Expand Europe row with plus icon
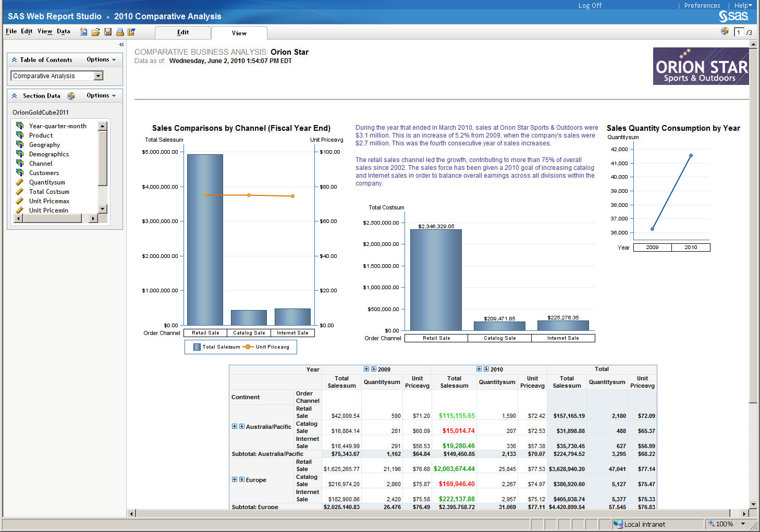The image size is (760, 532). click(235, 479)
